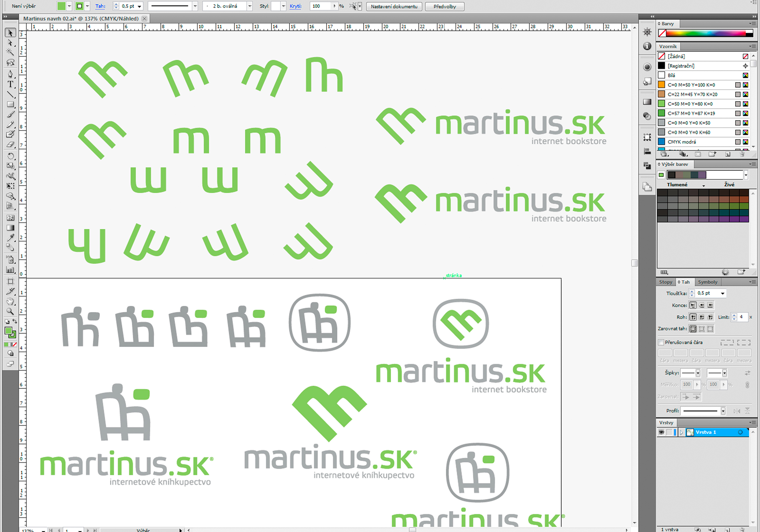Viewport: 760px width, 532px height.
Task: Hide Vrstva 1 layer via eye icon
Action: click(x=661, y=432)
